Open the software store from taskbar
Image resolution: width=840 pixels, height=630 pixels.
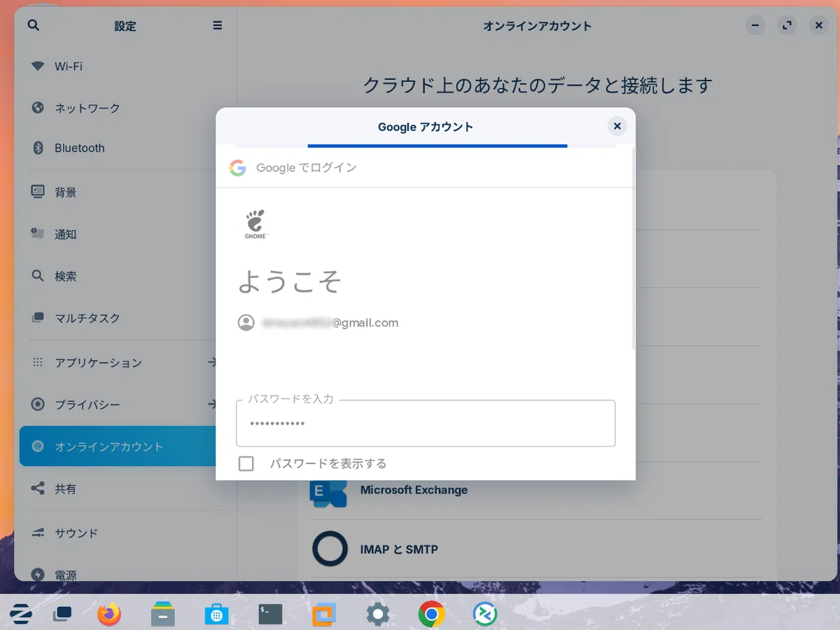coord(217,615)
